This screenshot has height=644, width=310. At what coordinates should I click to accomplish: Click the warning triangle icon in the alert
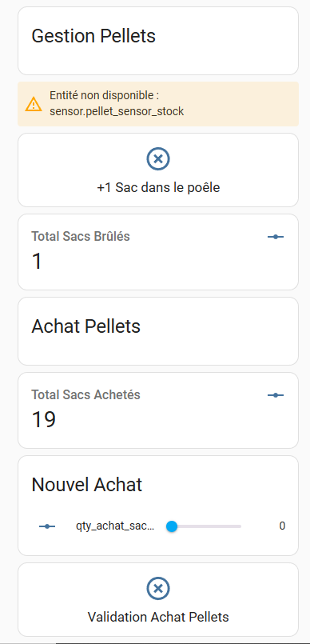(34, 104)
